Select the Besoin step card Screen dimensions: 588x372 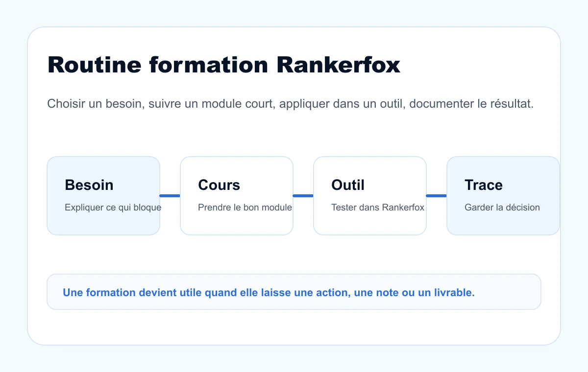(103, 196)
